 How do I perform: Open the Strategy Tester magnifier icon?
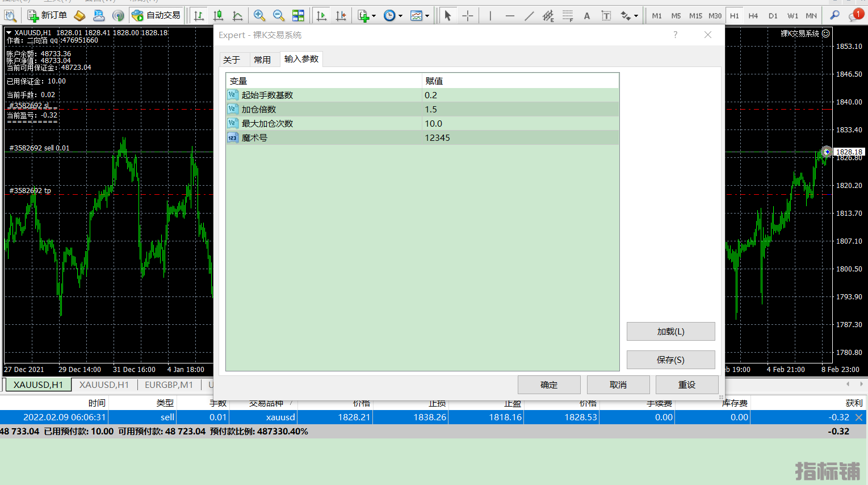[x=10, y=16]
